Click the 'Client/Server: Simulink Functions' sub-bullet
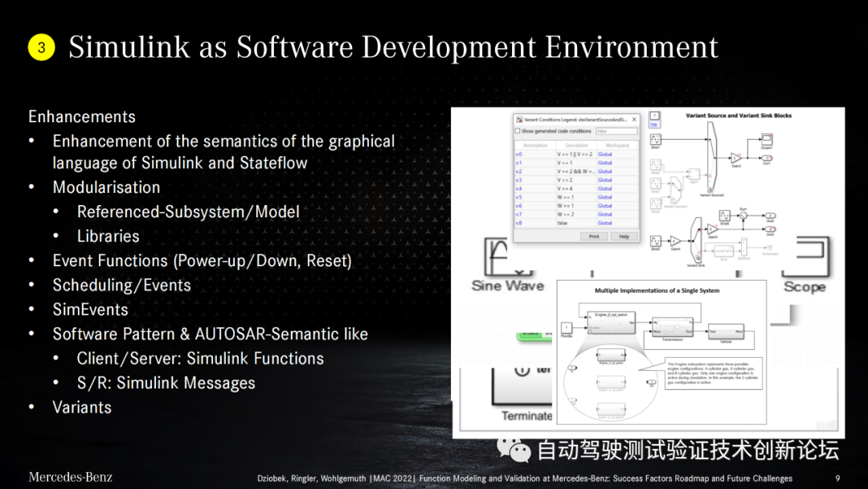868x489 pixels. pyautogui.click(x=200, y=358)
